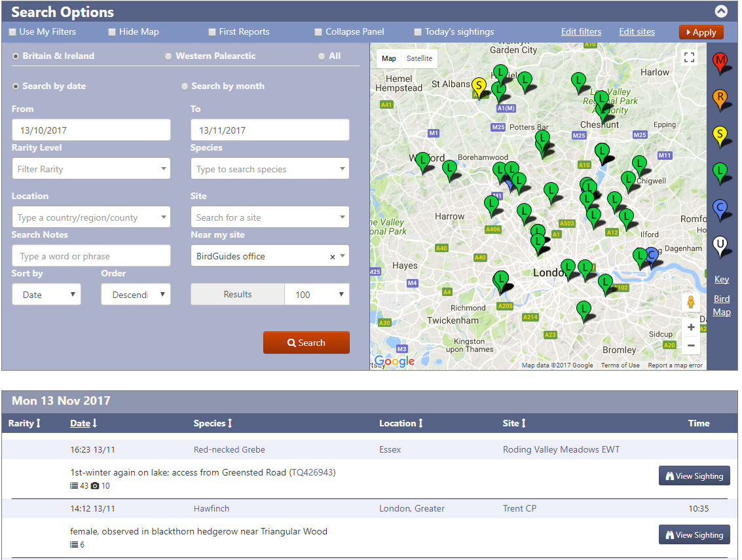Collapse the Search Options panel with the chevron icon

point(720,11)
